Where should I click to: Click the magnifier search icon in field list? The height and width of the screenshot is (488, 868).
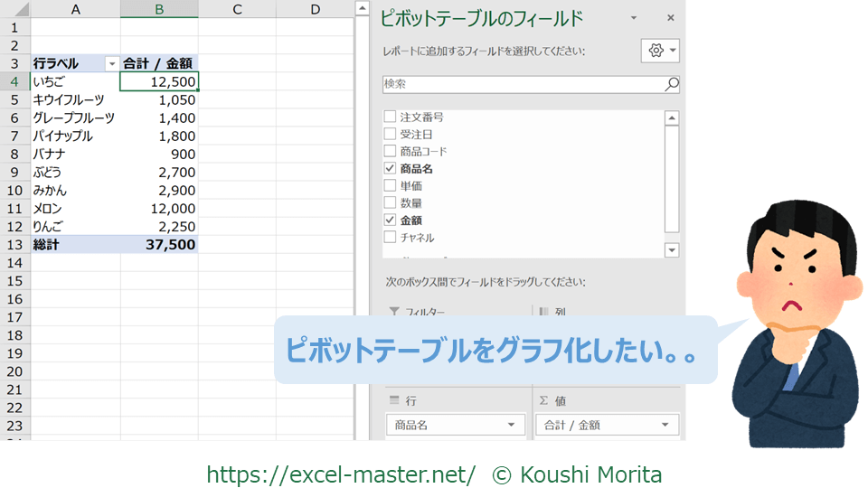[672, 84]
